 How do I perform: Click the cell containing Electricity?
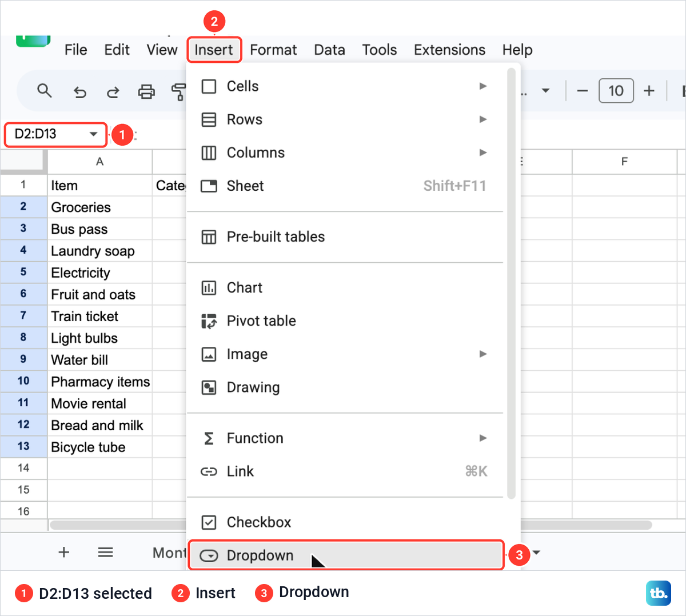(x=99, y=272)
